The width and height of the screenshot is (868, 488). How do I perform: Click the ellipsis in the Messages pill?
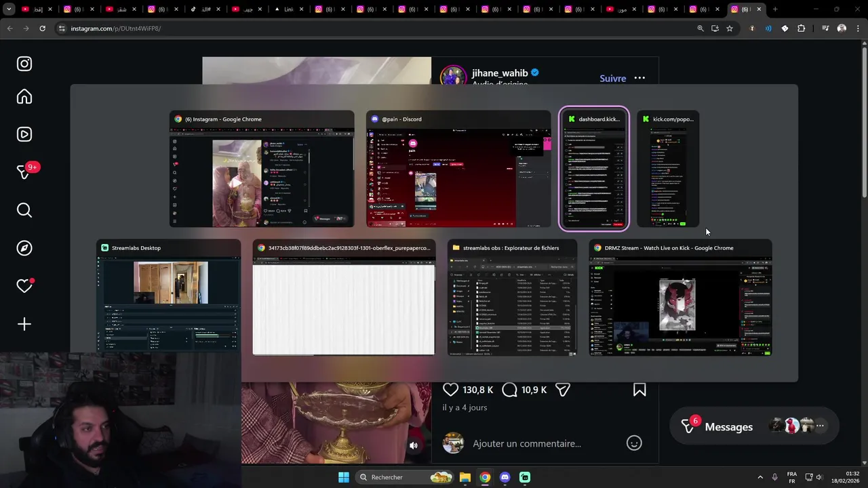[820, 426]
